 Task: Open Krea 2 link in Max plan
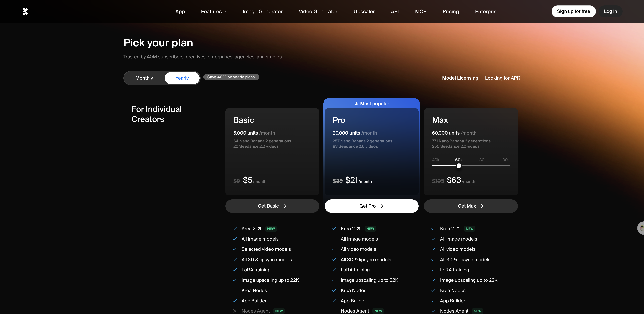450,229
